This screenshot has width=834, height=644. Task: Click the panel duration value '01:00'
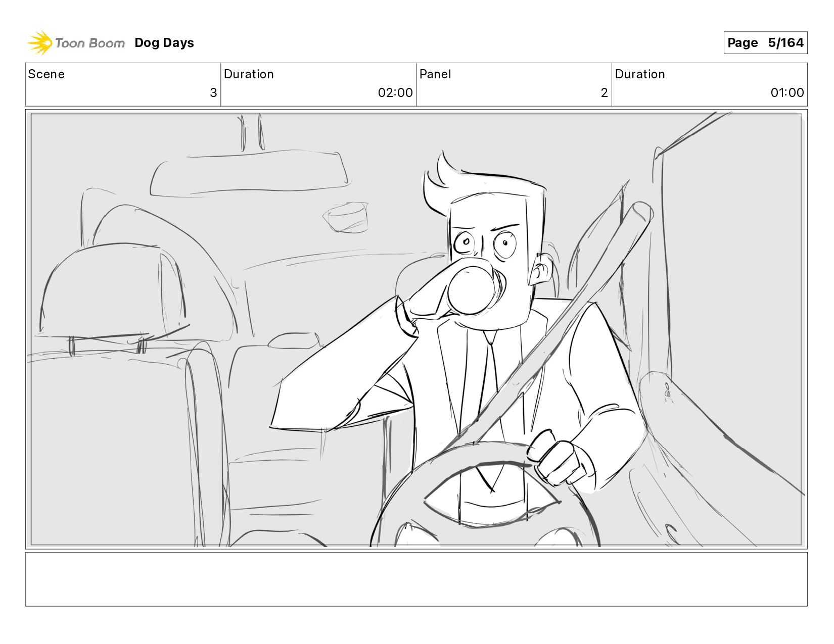click(787, 93)
